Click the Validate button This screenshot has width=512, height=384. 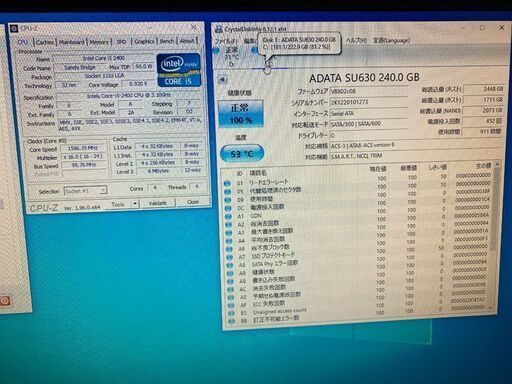(x=157, y=203)
